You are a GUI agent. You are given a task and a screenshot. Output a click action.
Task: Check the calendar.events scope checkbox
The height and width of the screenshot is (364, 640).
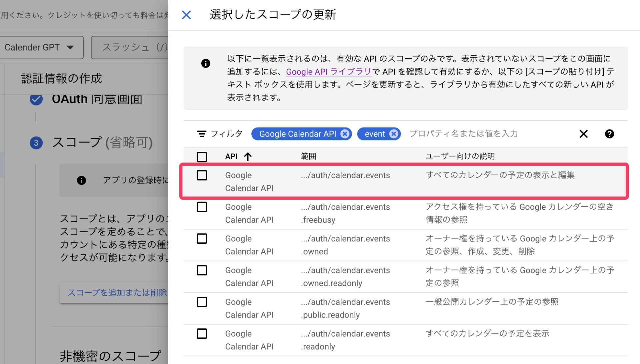202,175
